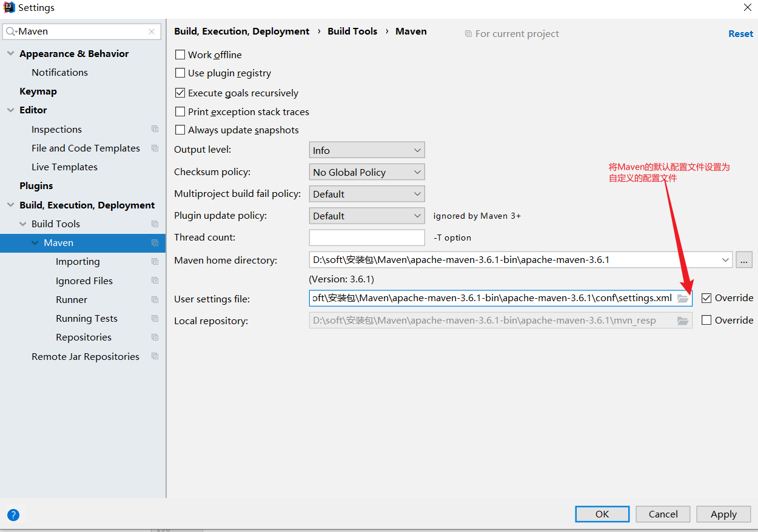Viewport: 758px width, 532px height.
Task: Open Repositories under Maven
Action: point(84,337)
